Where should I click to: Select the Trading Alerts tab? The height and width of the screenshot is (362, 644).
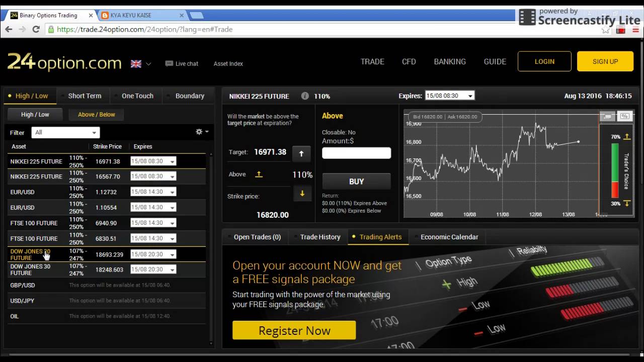click(x=377, y=237)
